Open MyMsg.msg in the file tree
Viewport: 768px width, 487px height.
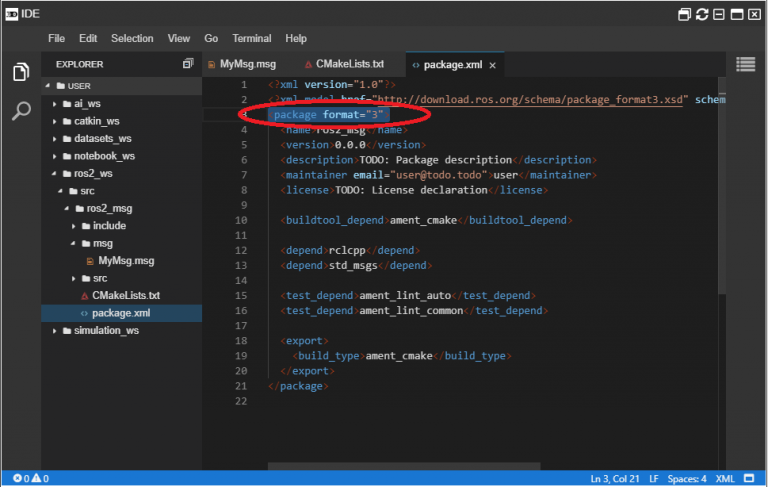coord(126,261)
